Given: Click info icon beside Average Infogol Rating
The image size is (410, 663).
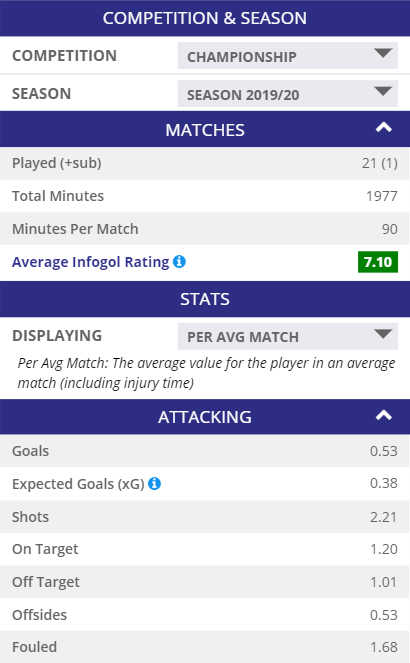Looking at the screenshot, I should 179,262.
